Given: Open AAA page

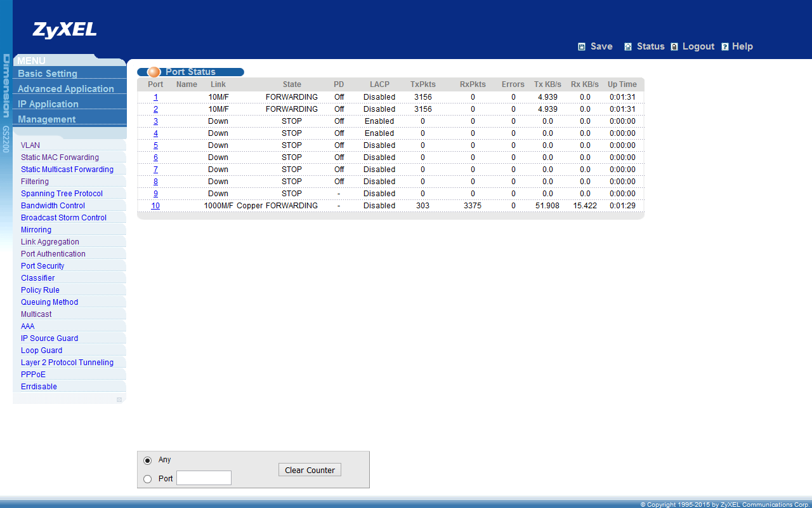Looking at the screenshot, I should 28,326.
